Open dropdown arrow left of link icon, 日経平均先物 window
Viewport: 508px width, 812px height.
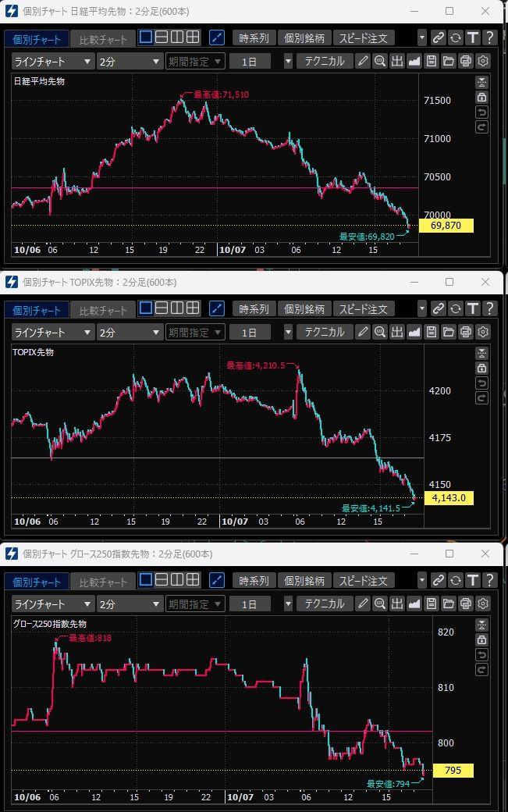pos(422,37)
